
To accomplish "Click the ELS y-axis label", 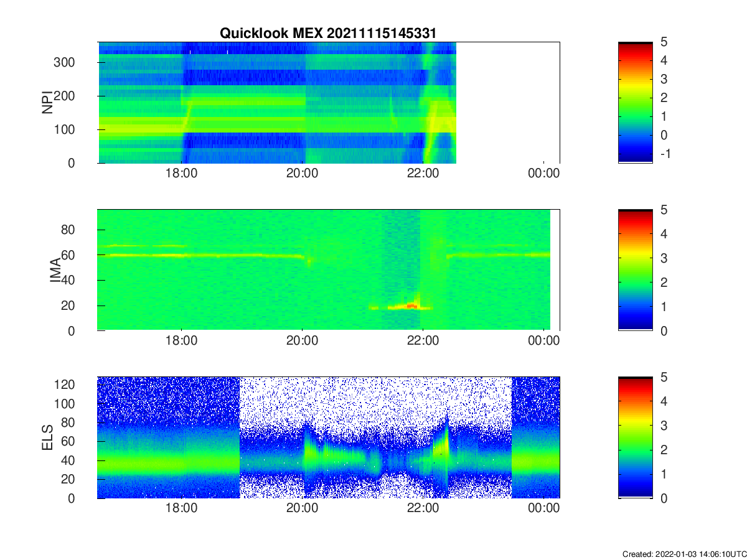I will click(47, 437).
